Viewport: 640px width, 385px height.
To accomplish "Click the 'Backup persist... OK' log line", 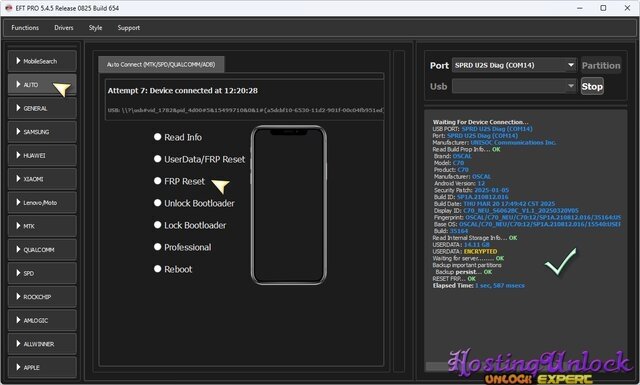I will (x=463, y=272).
